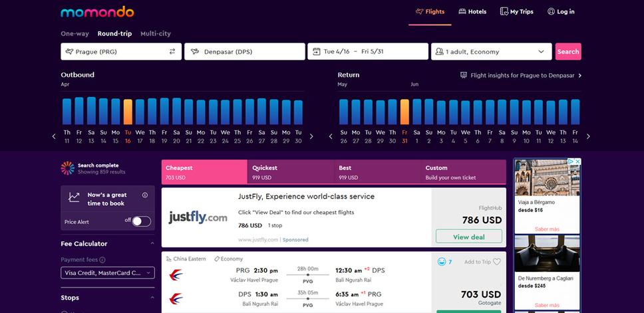The image size is (644, 313).
Task: Click the payment fees info icon
Action: (x=102, y=260)
